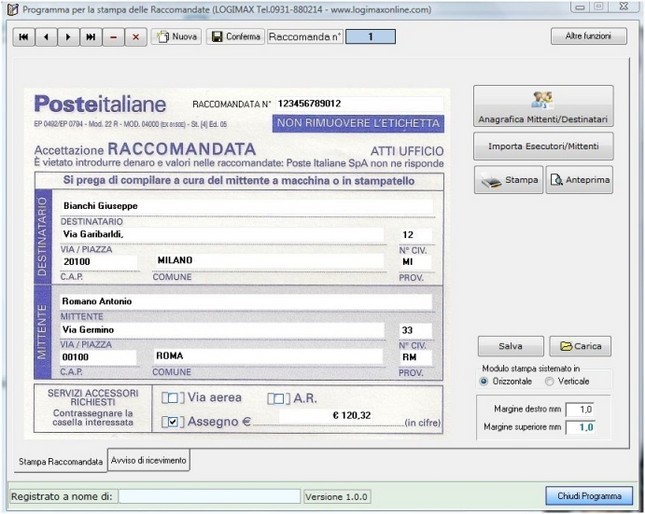Edit mittente C.A.P. 00100

point(98,357)
